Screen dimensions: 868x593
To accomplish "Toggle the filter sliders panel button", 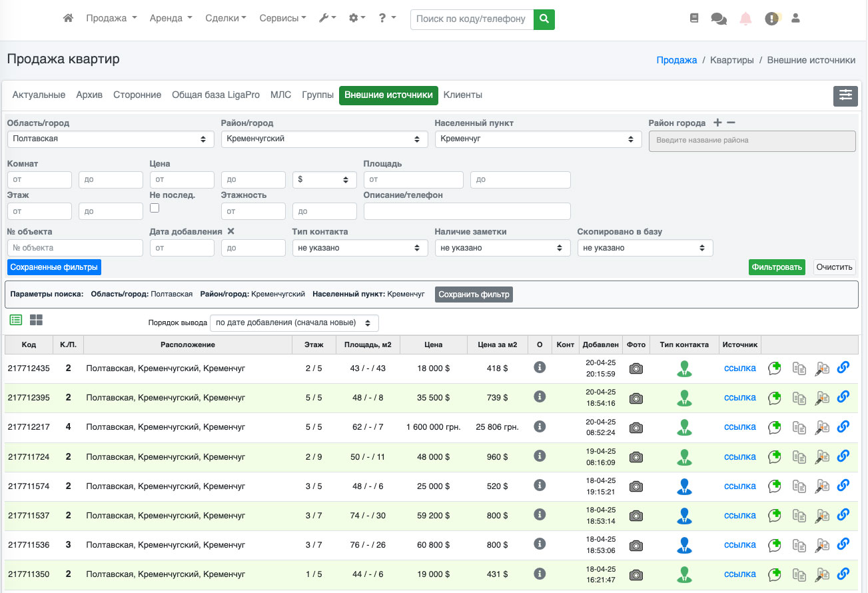I will pyautogui.click(x=845, y=95).
